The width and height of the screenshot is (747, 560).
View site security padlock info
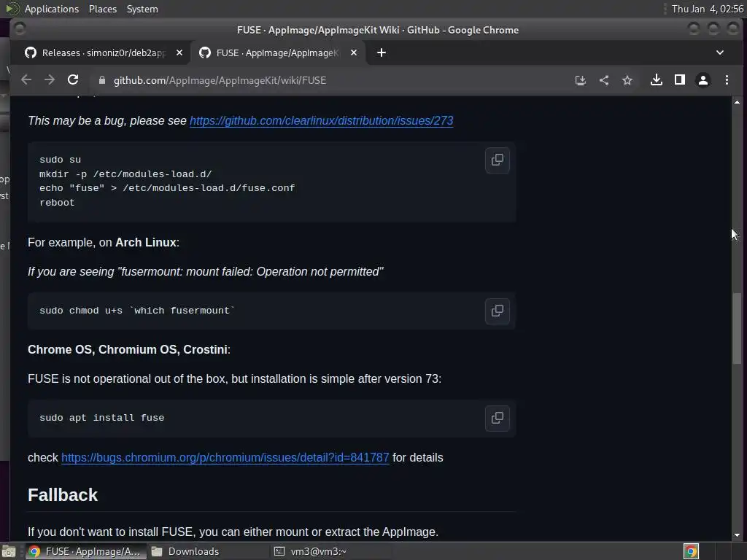click(x=101, y=80)
